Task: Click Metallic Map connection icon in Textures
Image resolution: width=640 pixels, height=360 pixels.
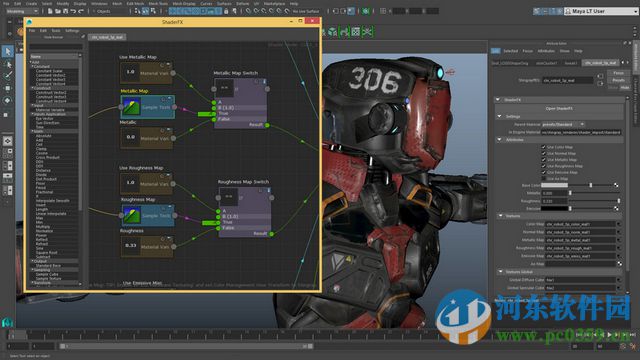Action: pyautogui.click(x=619, y=240)
